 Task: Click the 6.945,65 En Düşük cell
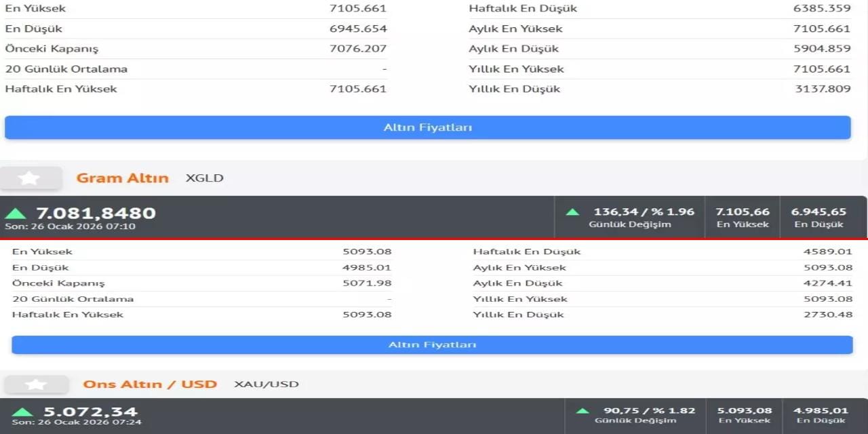point(818,217)
